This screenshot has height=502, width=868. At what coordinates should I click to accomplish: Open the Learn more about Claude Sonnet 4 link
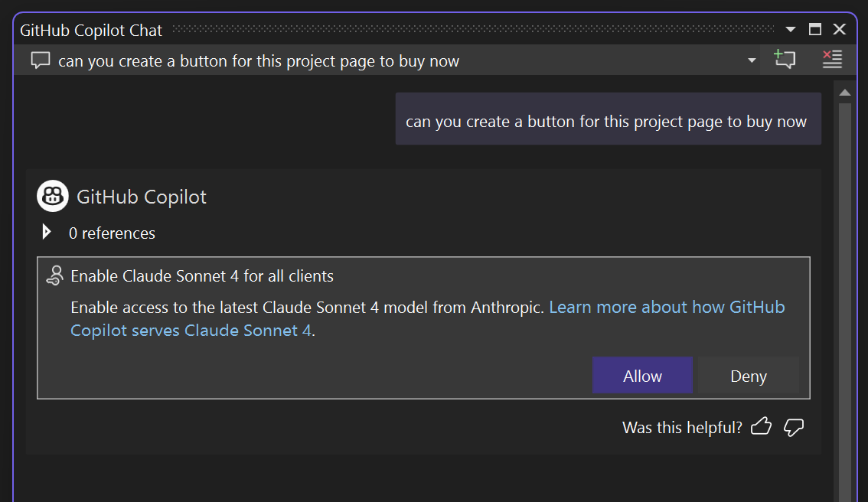[666, 308]
